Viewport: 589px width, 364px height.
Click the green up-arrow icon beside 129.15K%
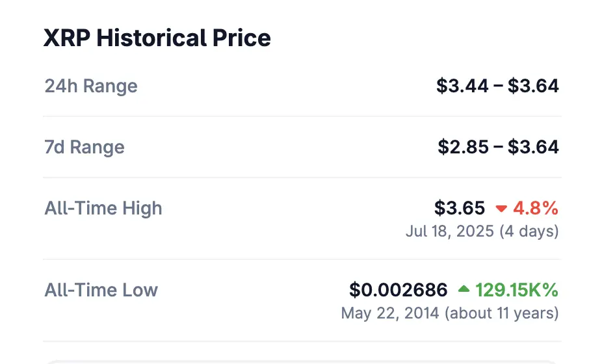pos(464,289)
